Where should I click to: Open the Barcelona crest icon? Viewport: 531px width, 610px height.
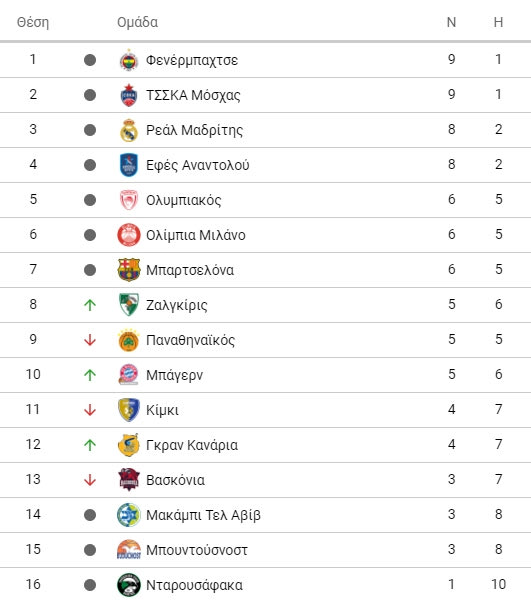click(129, 270)
